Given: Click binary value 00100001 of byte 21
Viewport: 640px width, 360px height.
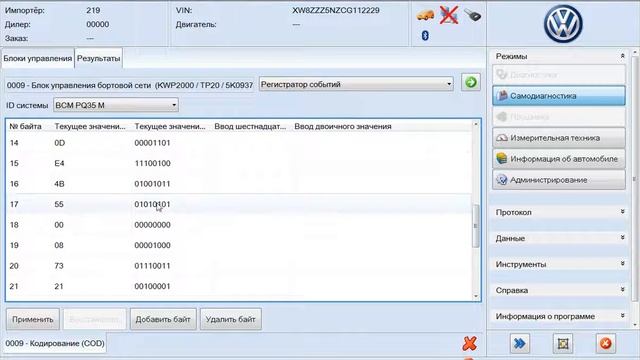Looking at the screenshot, I should pos(152,286).
